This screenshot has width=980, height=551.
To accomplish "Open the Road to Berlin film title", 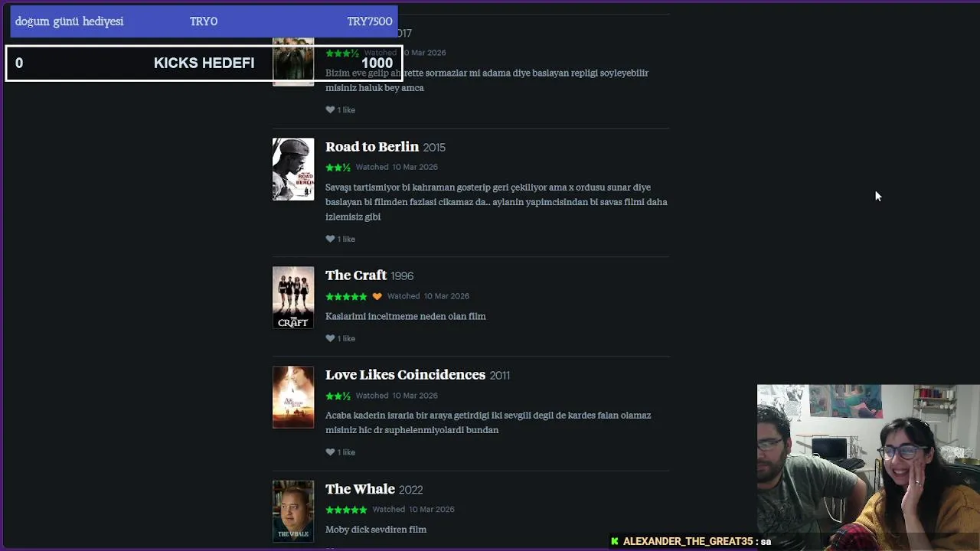I will click(x=372, y=146).
